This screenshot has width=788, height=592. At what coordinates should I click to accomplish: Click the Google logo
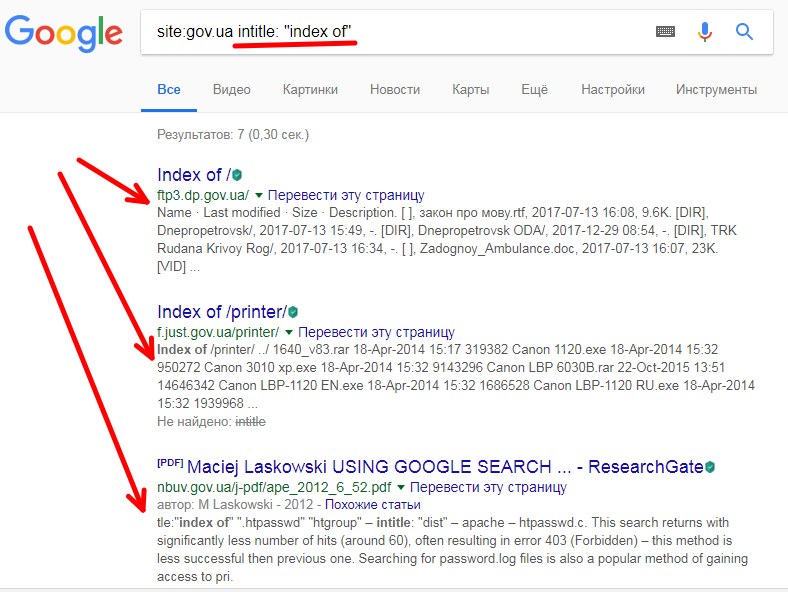pos(63,32)
